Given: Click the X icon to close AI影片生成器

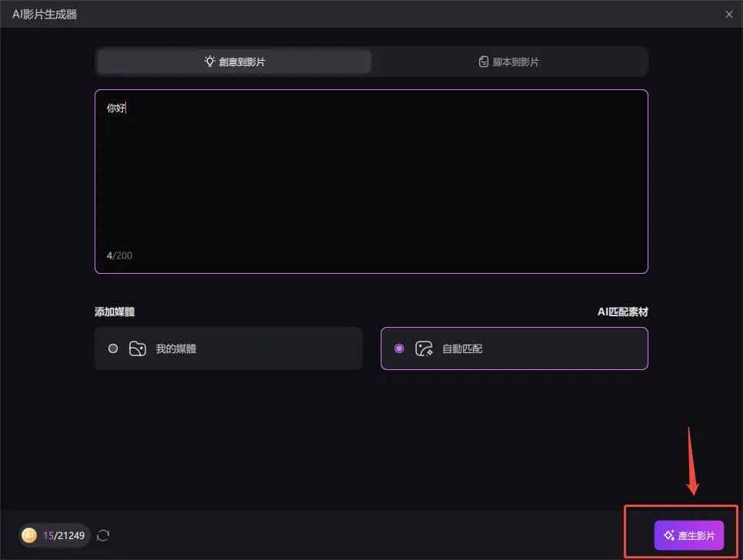Looking at the screenshot, I should tap(730, 14).
